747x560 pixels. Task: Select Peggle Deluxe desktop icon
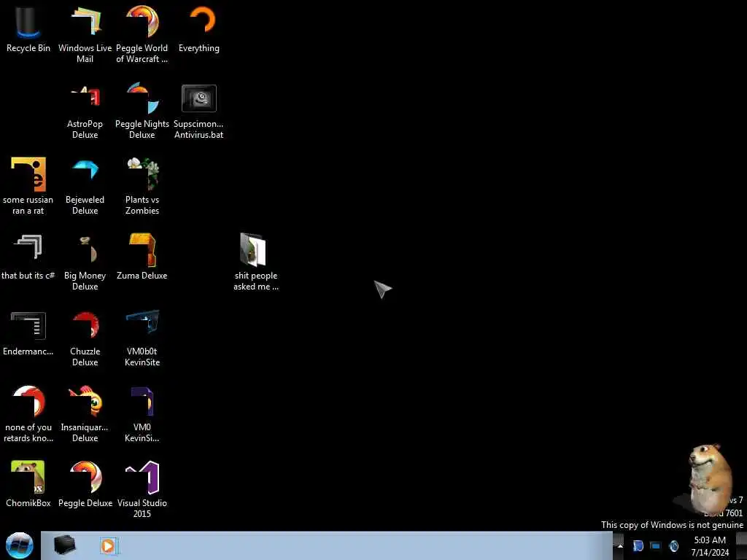[x=85, y=484]
